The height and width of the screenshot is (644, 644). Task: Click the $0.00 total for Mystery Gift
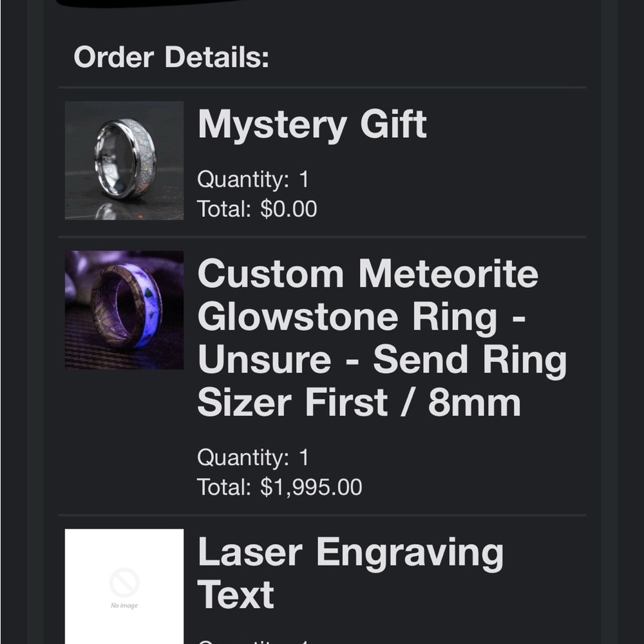pos(289,209)
